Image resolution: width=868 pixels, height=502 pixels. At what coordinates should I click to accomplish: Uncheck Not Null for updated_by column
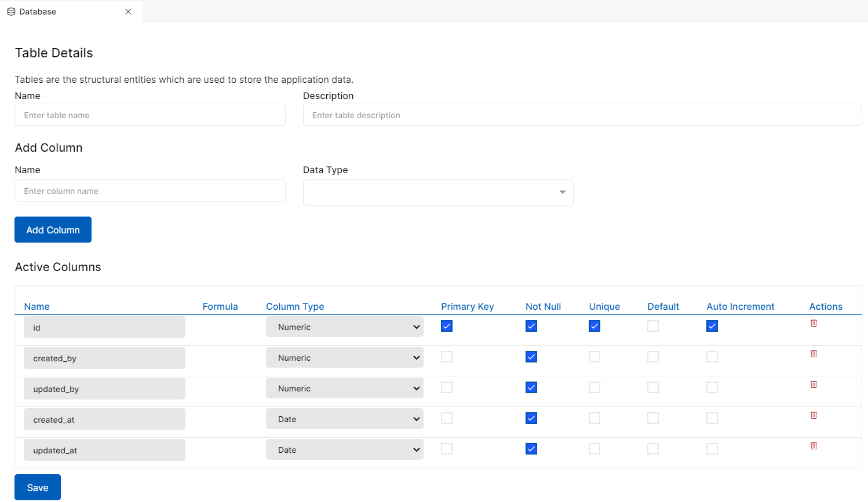tap(531, 387)
